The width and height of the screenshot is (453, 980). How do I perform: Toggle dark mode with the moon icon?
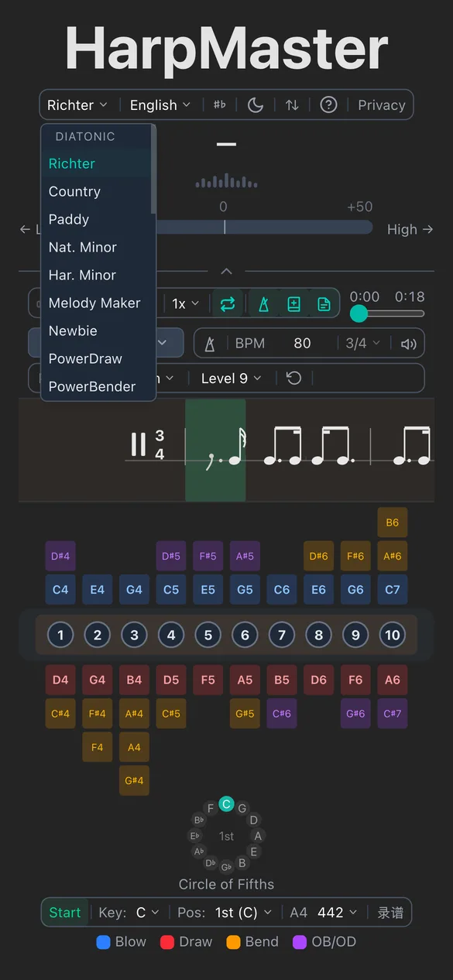click(256, 105)
